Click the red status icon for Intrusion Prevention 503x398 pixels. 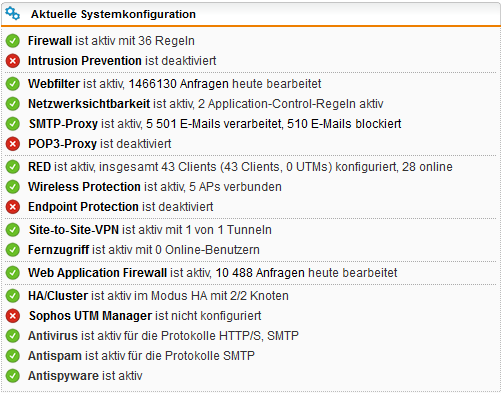click(x=13, y=61)
